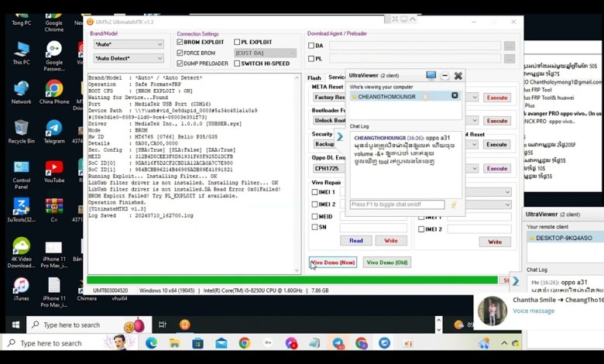The height and width of the screenshot is (364, 604).
Task: Open the China Phone Chrome shortcut
Action: [x=53, y=90]
